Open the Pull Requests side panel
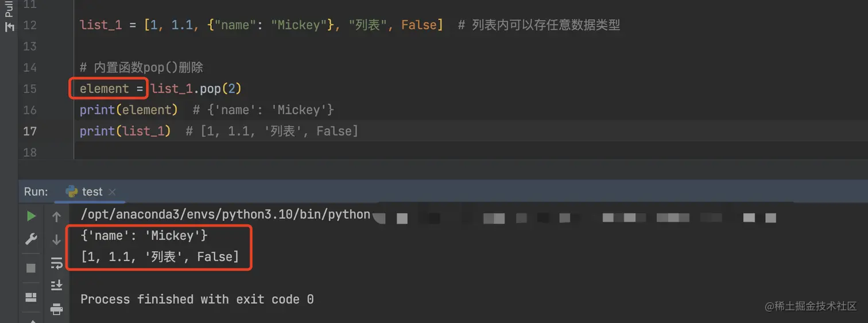The height and width of the screenshot is (323, 868). coord(9,17)
